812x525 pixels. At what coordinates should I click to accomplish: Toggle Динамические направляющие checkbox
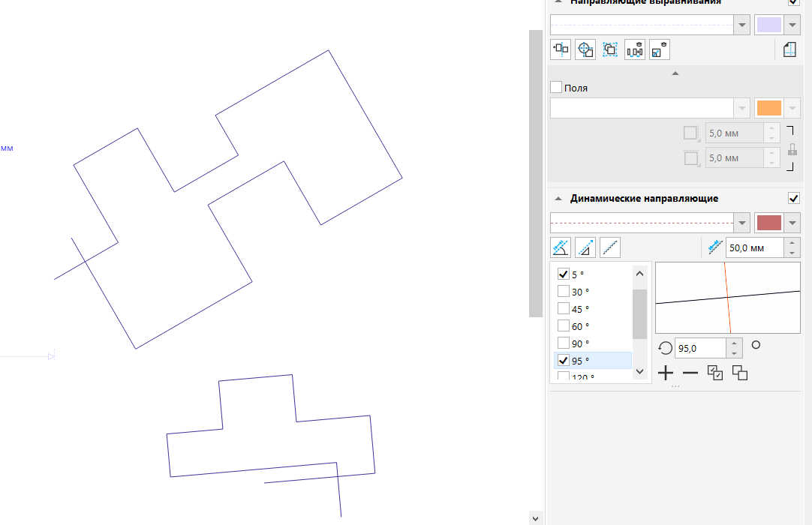[x=793, y=198]
